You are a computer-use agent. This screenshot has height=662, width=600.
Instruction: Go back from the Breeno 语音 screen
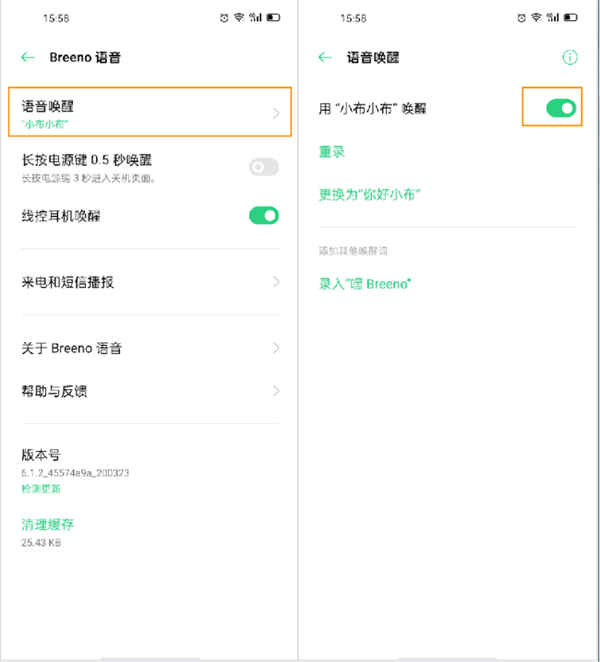(x=28, y=58)
